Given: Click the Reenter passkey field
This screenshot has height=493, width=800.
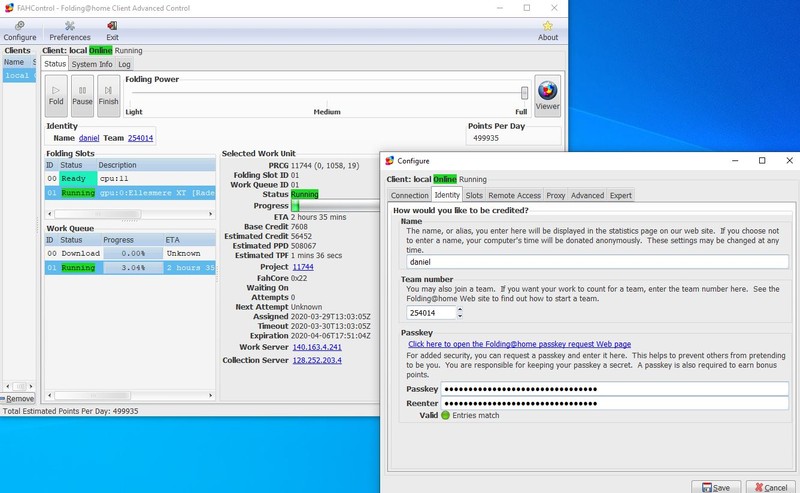Looking at the screenshot, I should [x=615, y=403].
